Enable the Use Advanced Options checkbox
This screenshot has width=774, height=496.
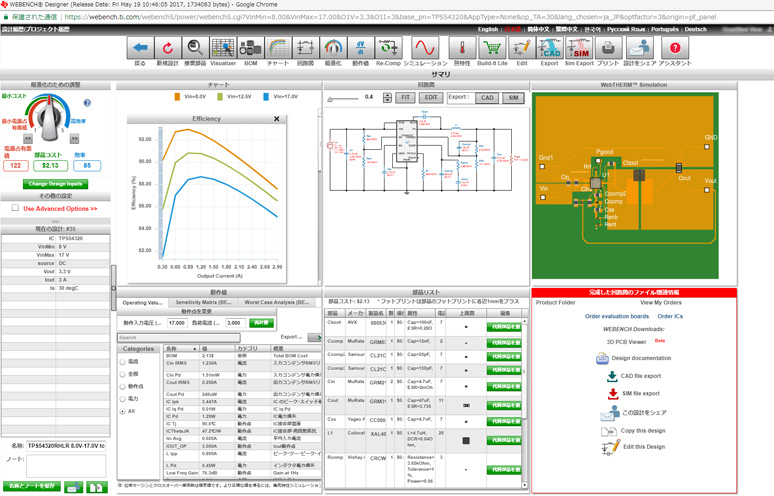pos(15,208)
